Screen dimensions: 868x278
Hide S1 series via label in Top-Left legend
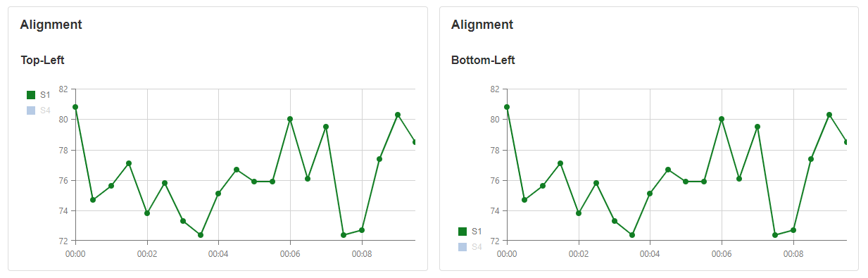(45, 95)
